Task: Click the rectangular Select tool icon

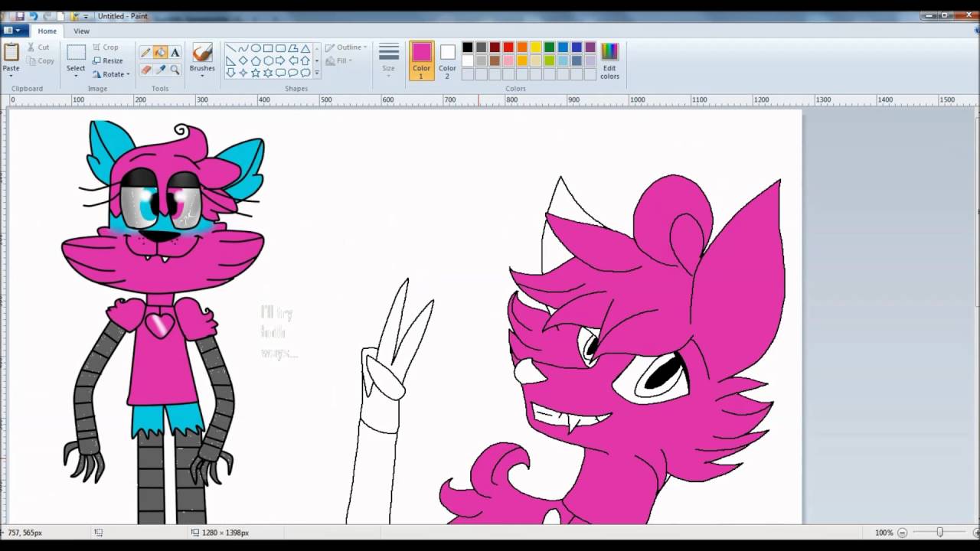Action: click(76, 53)
